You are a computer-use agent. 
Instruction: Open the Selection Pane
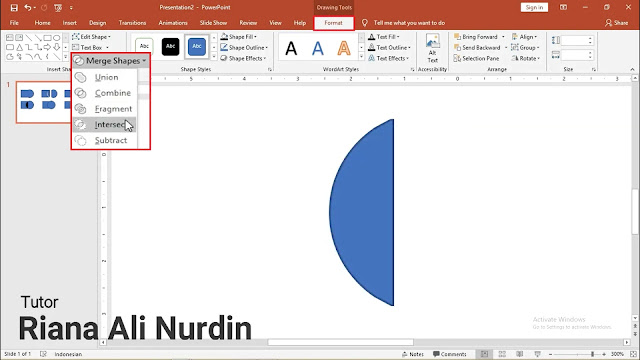click(x=476, y=58)
